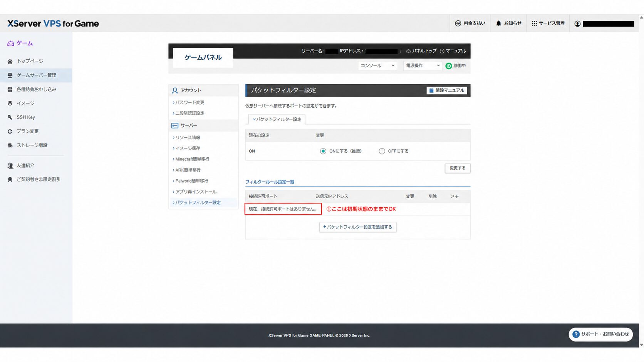Click the refresh icon for プラン変更

[x=10, y=131]
